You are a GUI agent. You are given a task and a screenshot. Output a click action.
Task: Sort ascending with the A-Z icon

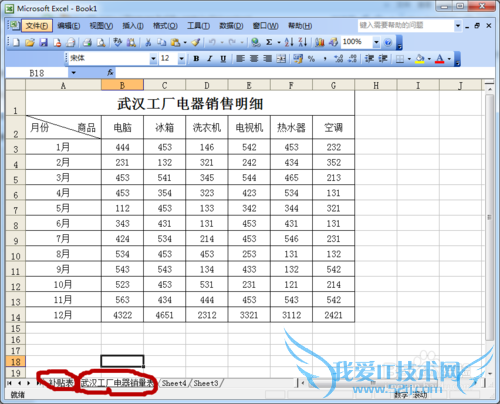click(x=289, y=42)
